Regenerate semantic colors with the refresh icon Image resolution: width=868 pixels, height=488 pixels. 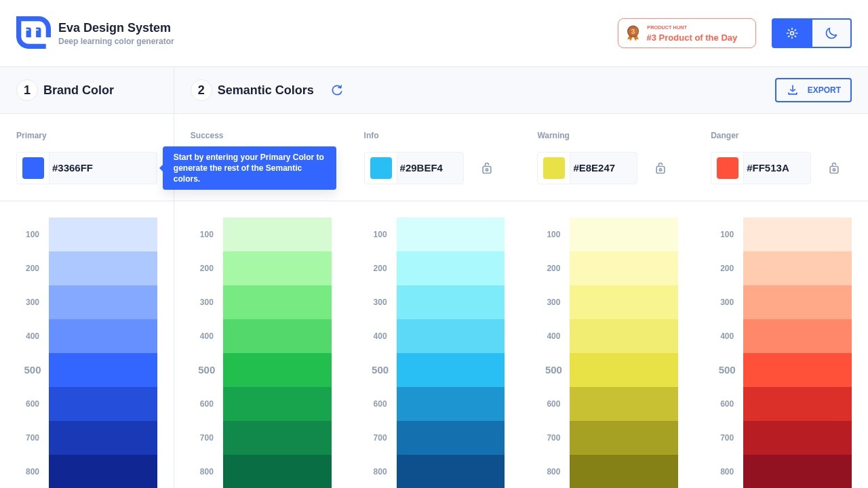[337, 89]
